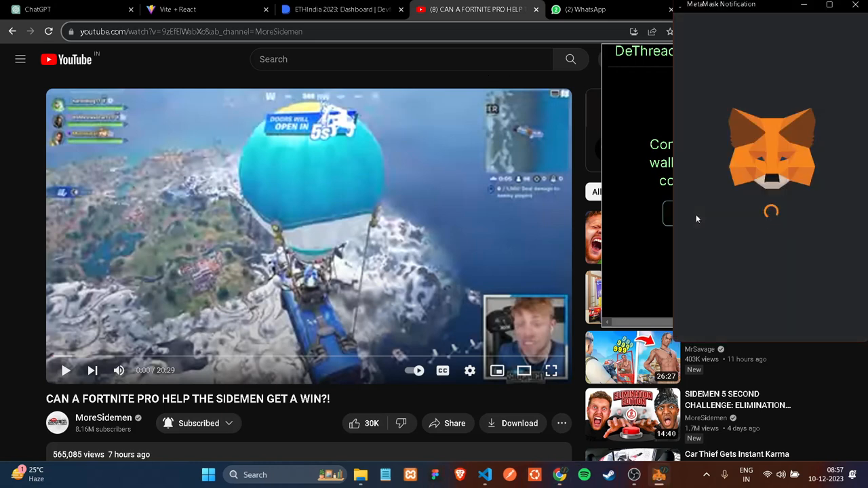Viewport: 868px width, 488px height.
Task: Click the install app icon in address bar
Action: [x=633, y=31]
